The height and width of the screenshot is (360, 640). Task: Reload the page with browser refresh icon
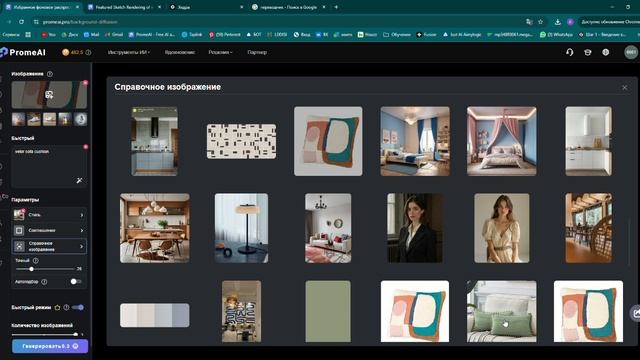click(21, 22)
